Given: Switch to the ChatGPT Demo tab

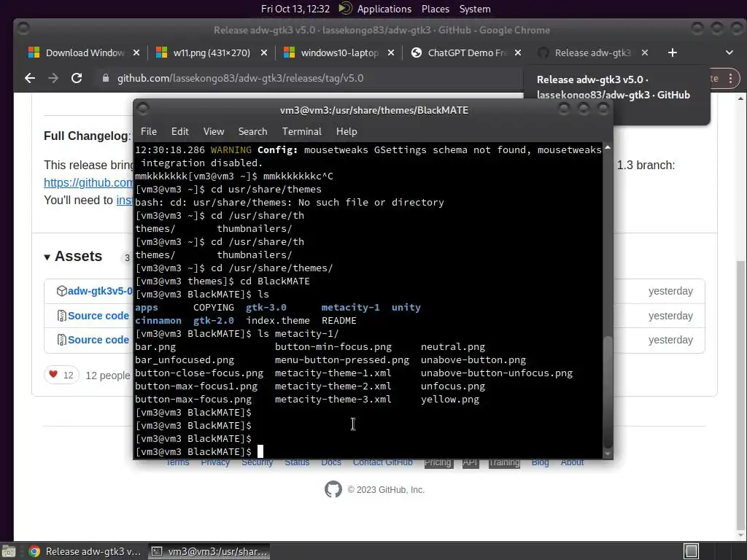Looking at the screenshot, I should 466,52.
